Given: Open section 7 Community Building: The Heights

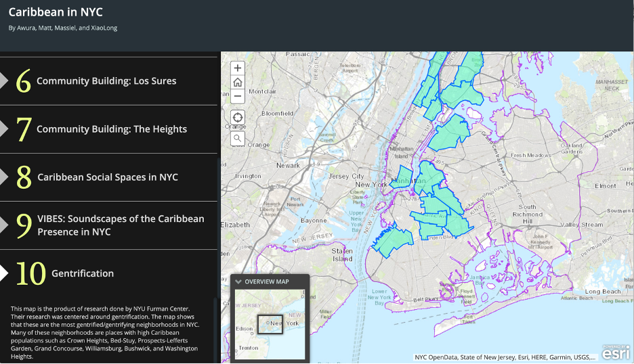Looking at the screenshot, I should [x=108, y=129].
